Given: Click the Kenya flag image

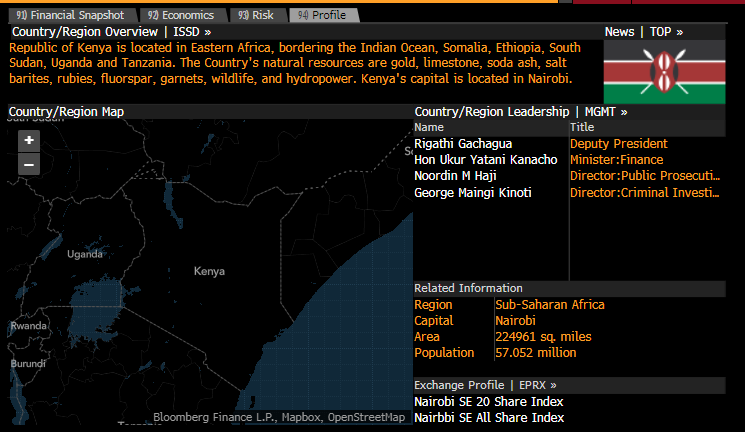Looking at the screenshot, I should 664,72.
